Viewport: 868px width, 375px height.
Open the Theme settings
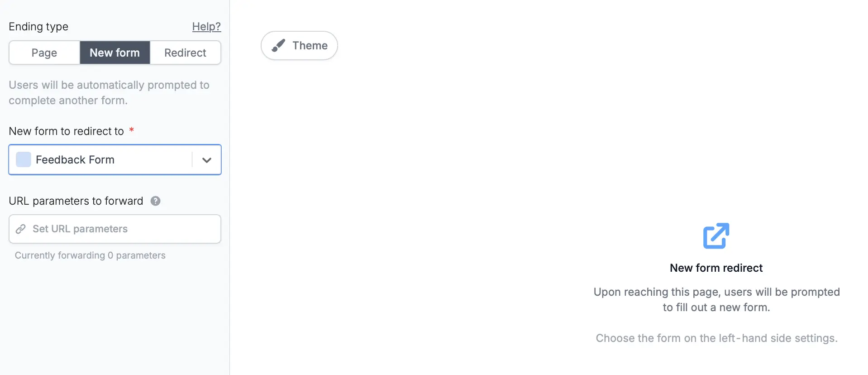point(299,45)
